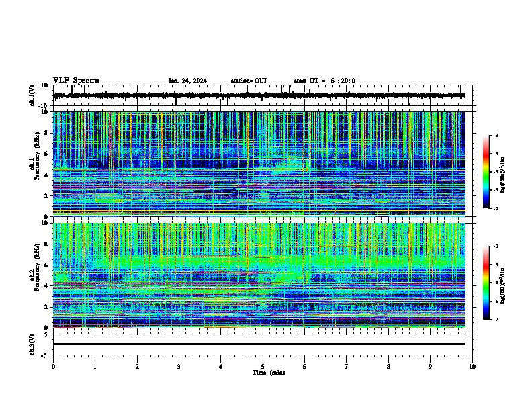
Task: Click the "4" kHz tick of ch.2 spectrogram
Action: [x=46, y=286]
